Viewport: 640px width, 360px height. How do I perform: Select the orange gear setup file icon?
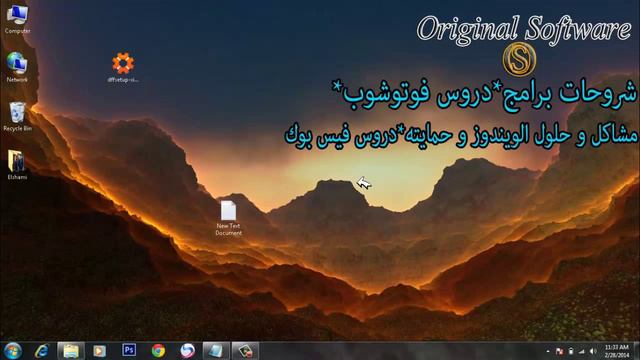123,67
